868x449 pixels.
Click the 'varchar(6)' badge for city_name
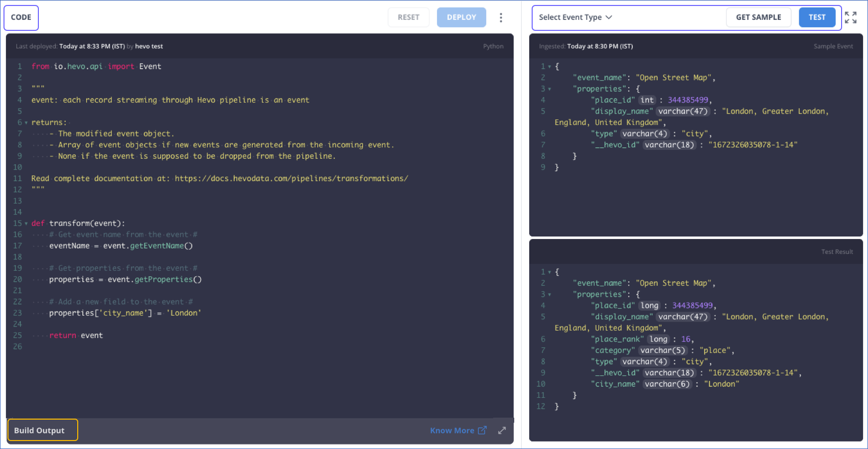(x=667, y=384)
